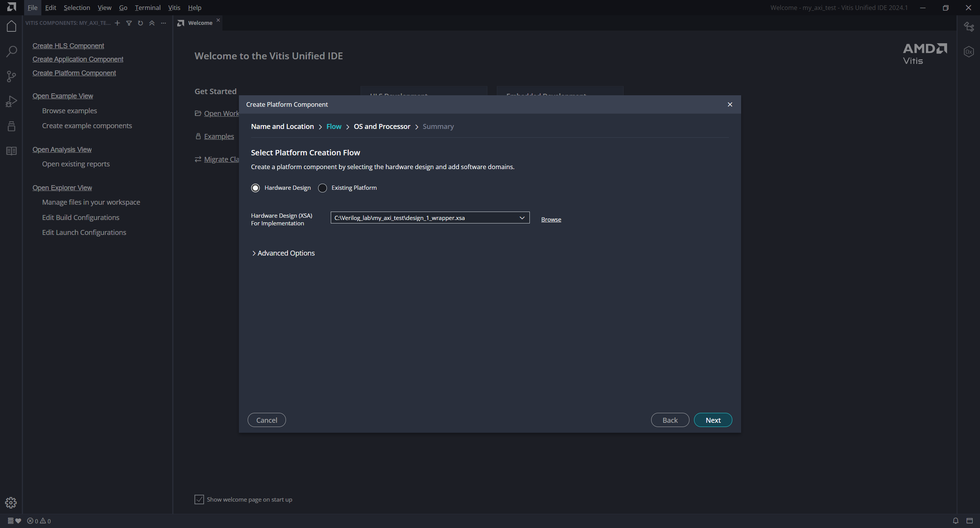
Task: Select the Existing Platform radio button
Action: click(x=323, y=188)
